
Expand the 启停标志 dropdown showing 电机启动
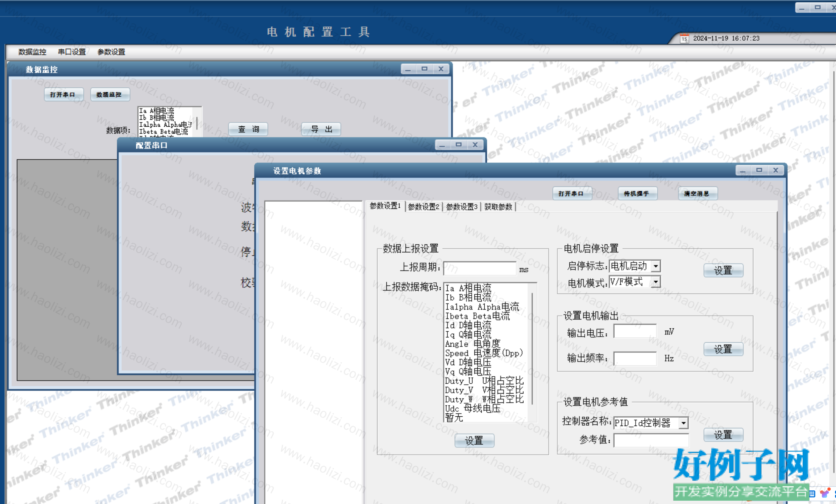[655, 266]
